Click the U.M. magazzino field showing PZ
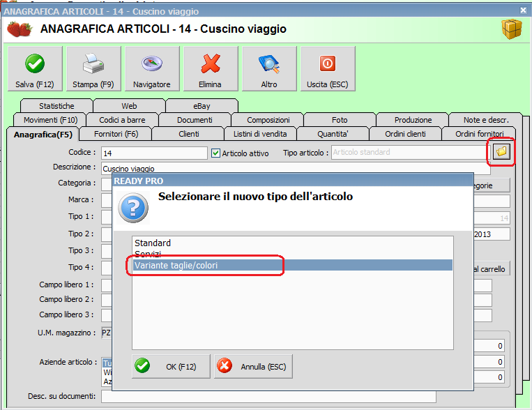 107,333
